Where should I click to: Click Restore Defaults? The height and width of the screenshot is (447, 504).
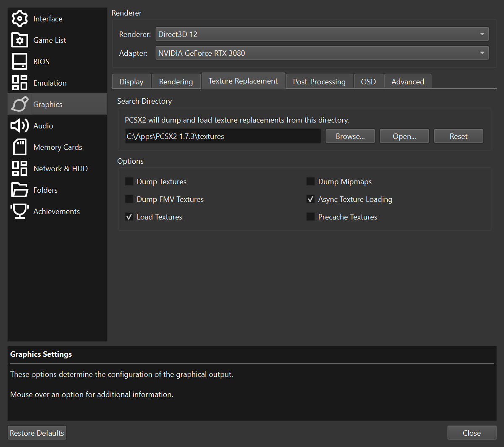[37, 433]
